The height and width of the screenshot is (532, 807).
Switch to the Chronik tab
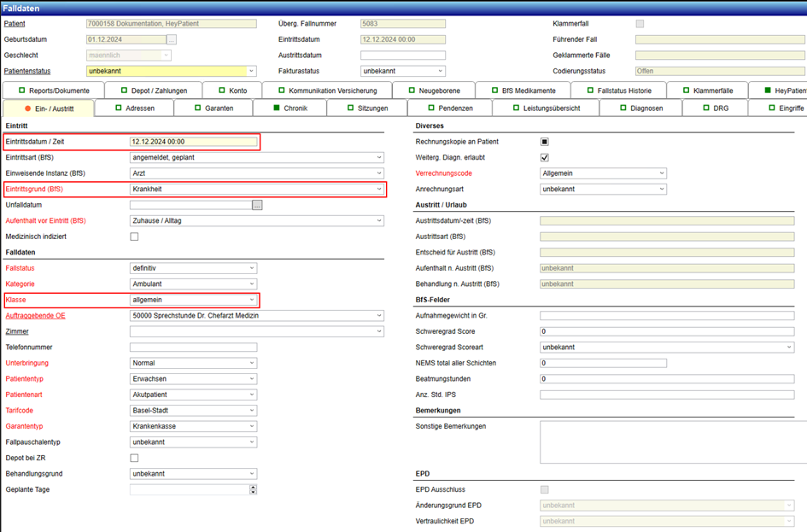pyautogui.click(x=289, y=108)
